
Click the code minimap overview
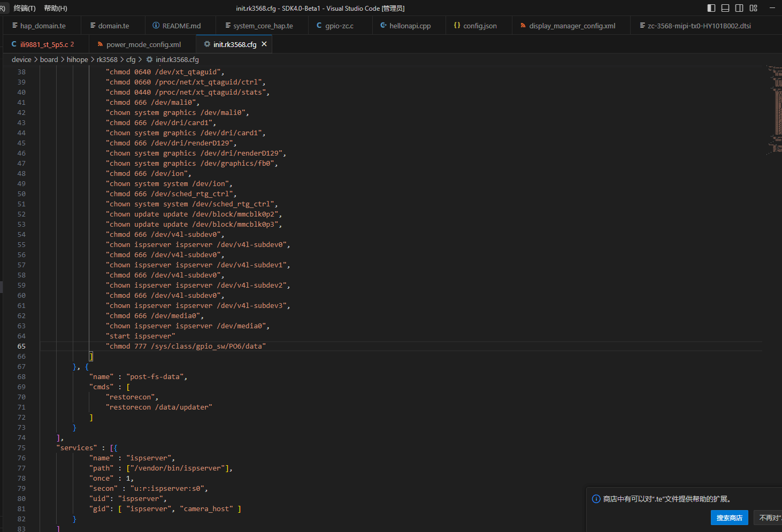(x=775, y=111)
